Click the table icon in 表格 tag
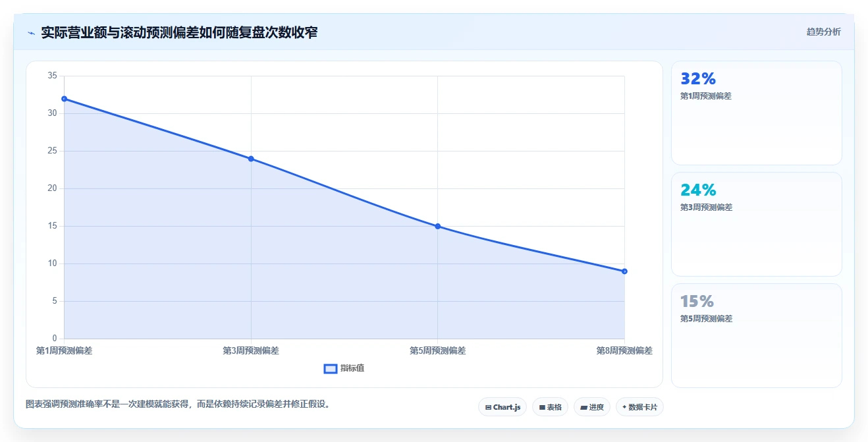The width and height of the screenshot is (868, 442). [x=542, y=408]
